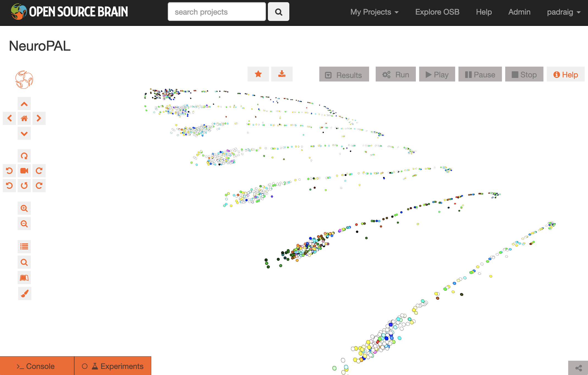This screenshot has width=588, height=375.
Task: Open the Explore OSB menu item
Action: pyautogui.click(x=437, y=12)
